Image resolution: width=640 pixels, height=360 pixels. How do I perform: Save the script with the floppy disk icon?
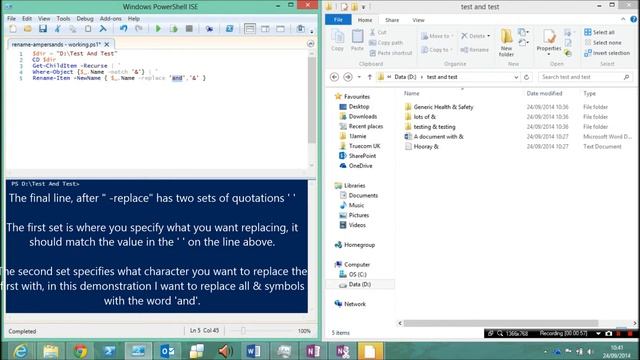(43, 29)
